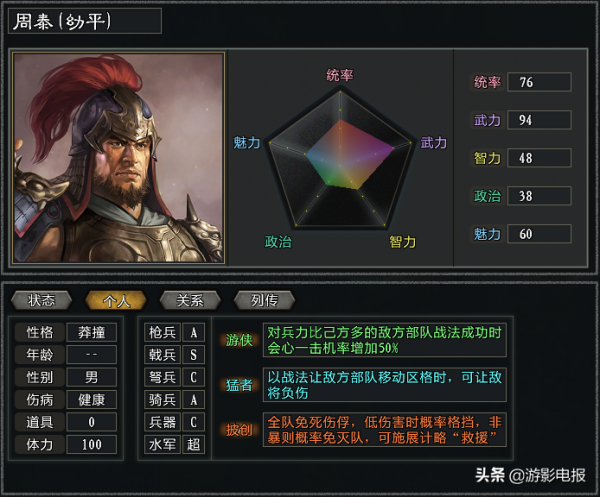
Task: Click the 游侠 trait badge
Action: (x=239, y=339)
